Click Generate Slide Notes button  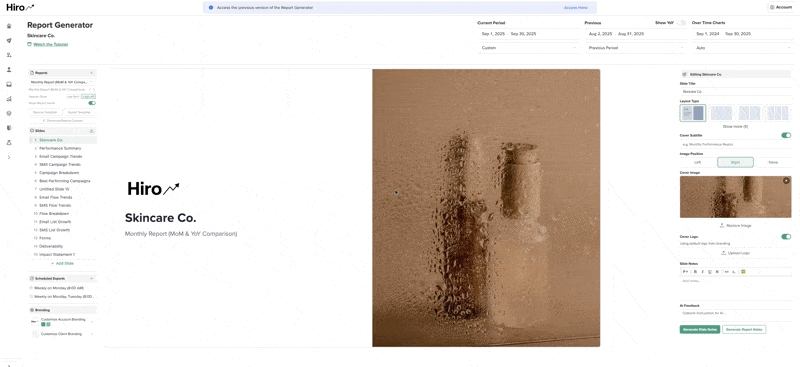(x=699, y=329)
